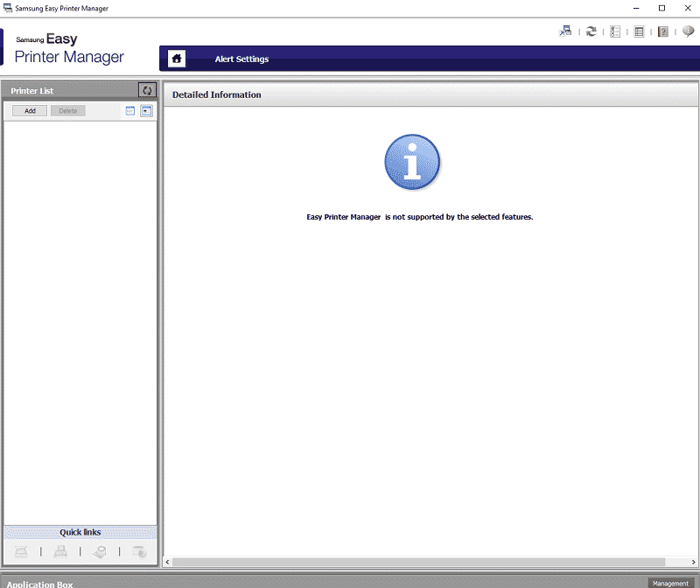Open the checklist settings icon in top toolbar

click(x=615, y=31)
